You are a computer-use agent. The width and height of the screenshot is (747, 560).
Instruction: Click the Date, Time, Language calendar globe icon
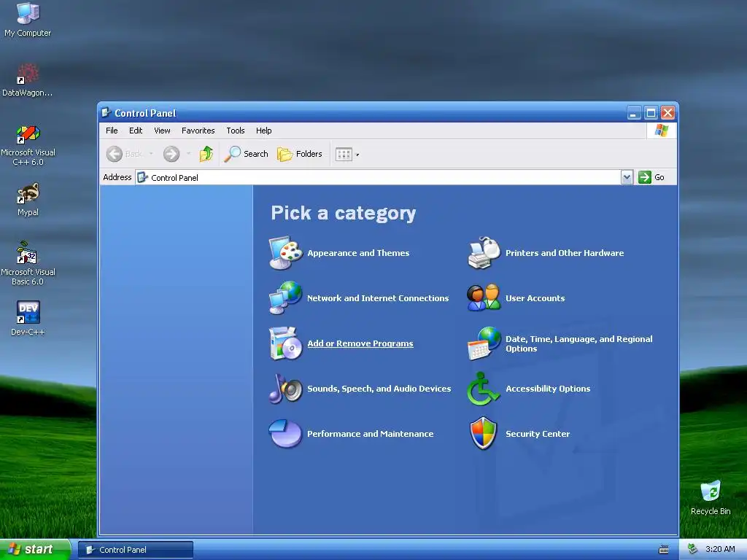484,343
